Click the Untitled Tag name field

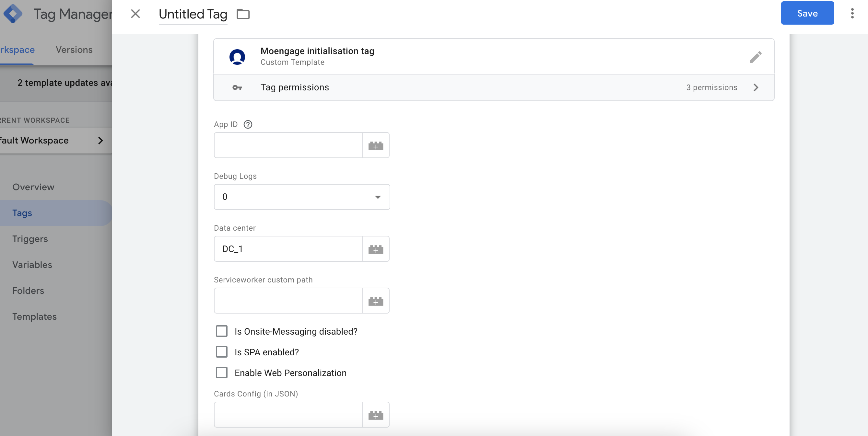193,14
